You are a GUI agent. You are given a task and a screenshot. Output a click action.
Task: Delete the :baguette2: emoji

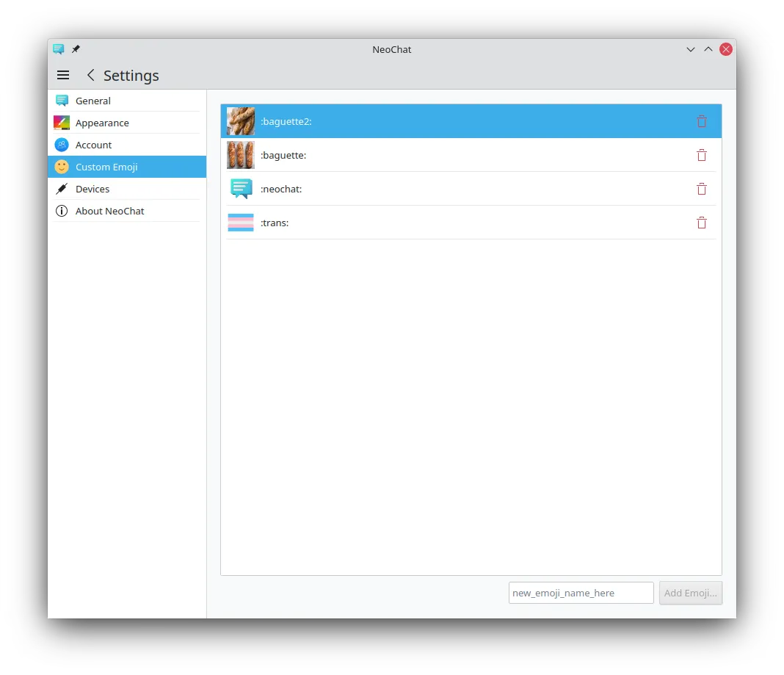coord(702,121)
